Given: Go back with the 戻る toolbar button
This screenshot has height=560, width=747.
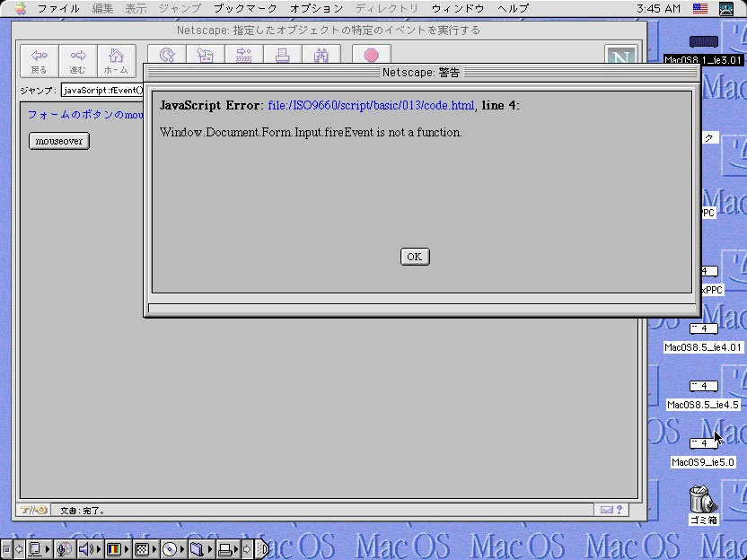Looking at the screenshot, I should click(x=40, y=61).
